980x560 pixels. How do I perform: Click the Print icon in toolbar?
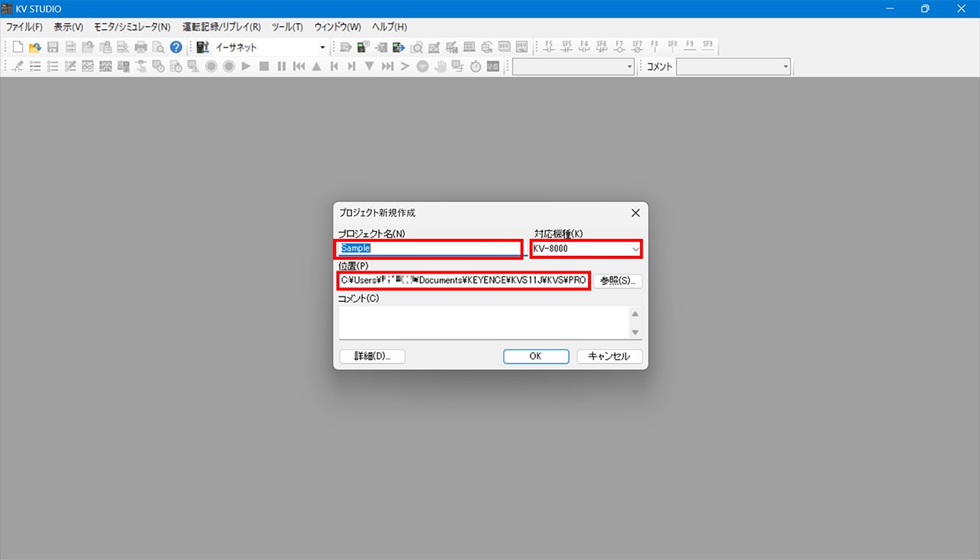click(x=141, y=47)
